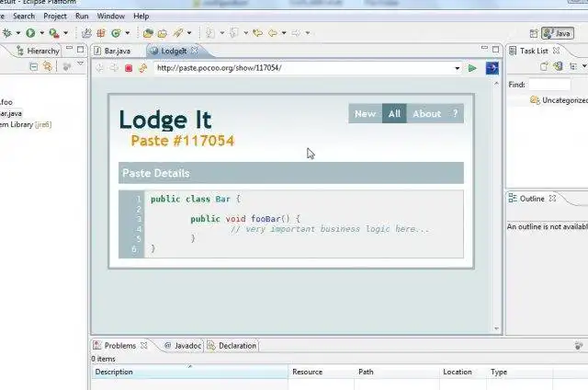
Task: Click the New Java Class icon
Action: click(116, 33)
